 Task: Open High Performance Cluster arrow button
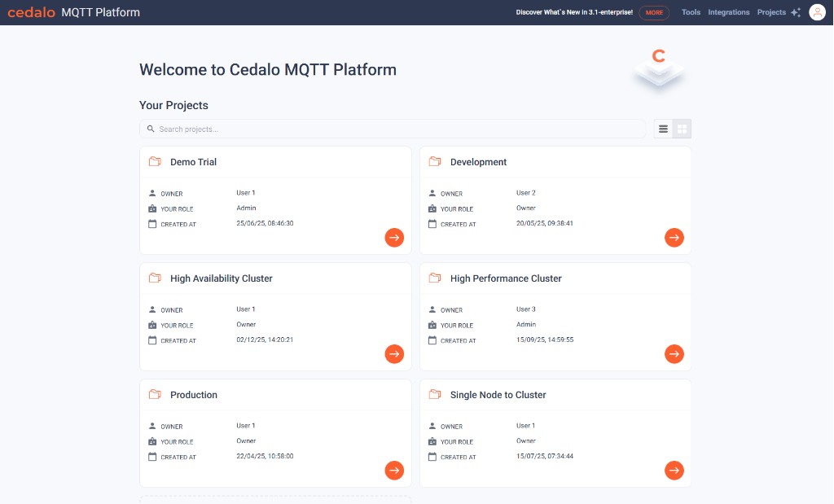pos(674,354)
